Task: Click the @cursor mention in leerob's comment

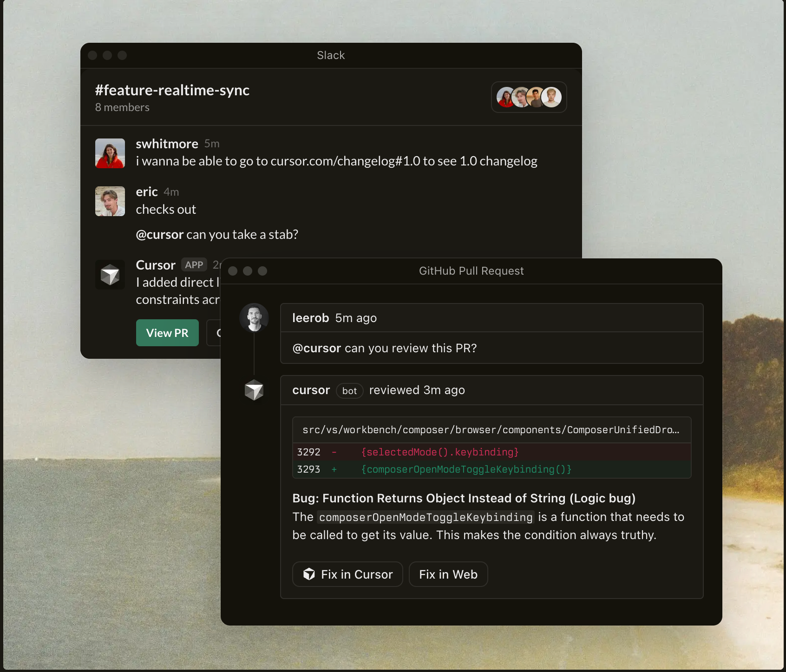Action: pos(316,349)
